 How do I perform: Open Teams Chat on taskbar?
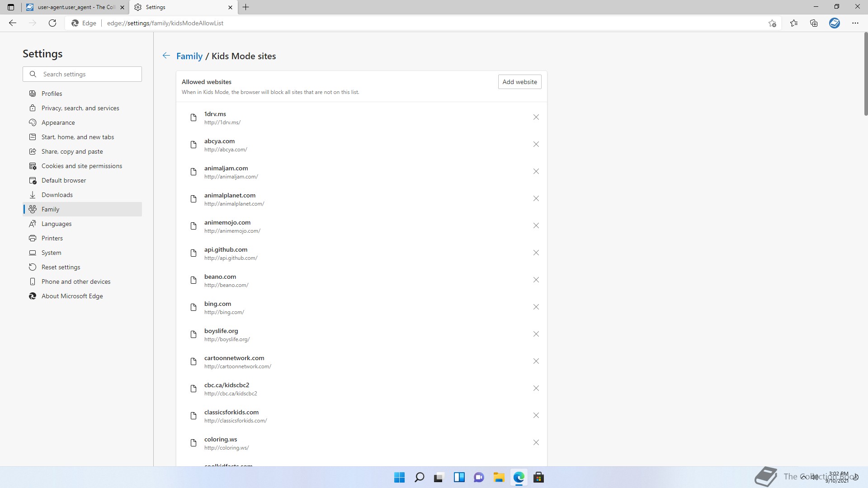[479, 477]
